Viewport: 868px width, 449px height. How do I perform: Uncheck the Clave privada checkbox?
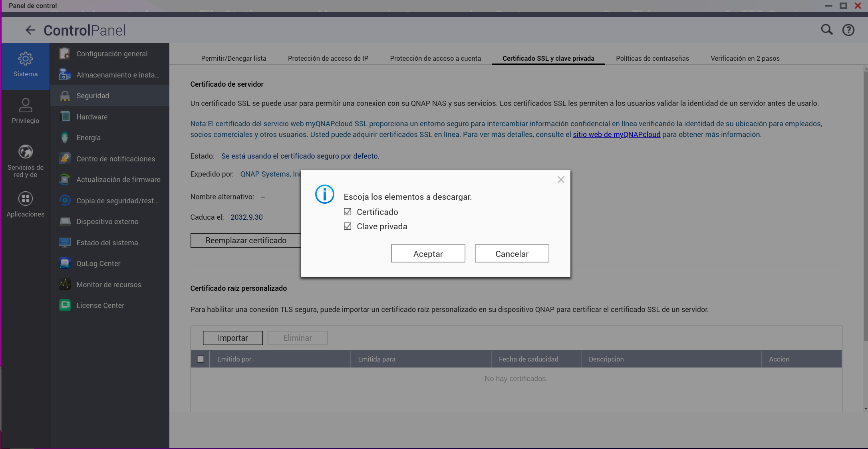[348, 226]
